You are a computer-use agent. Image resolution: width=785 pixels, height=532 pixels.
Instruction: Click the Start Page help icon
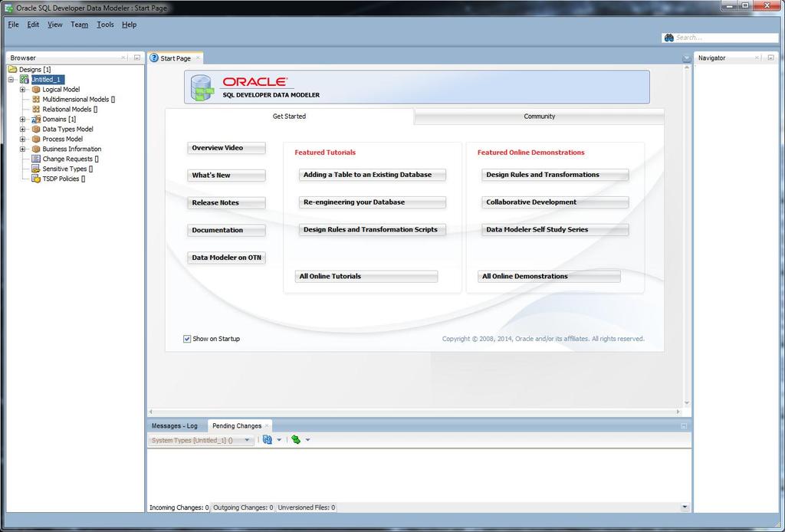[154, 58]
